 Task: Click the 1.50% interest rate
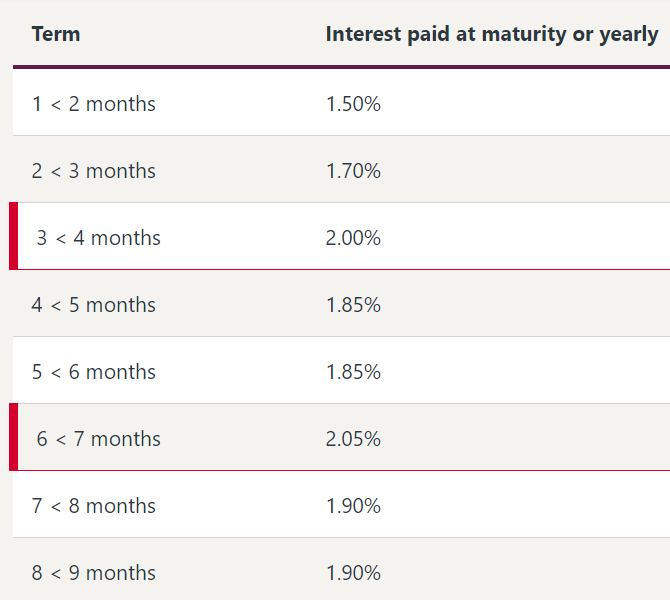point(353,104)
